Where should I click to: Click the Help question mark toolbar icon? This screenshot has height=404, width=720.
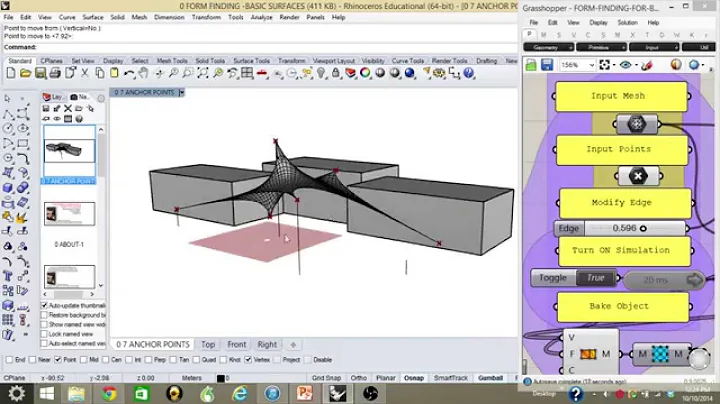(468, 73)
